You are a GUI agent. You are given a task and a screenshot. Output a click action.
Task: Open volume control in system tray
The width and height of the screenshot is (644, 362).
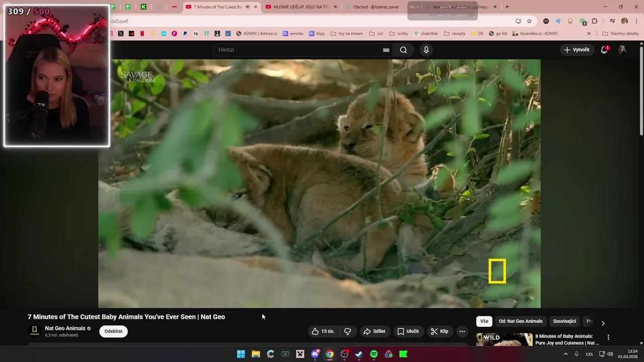click(x=610, y=354)
